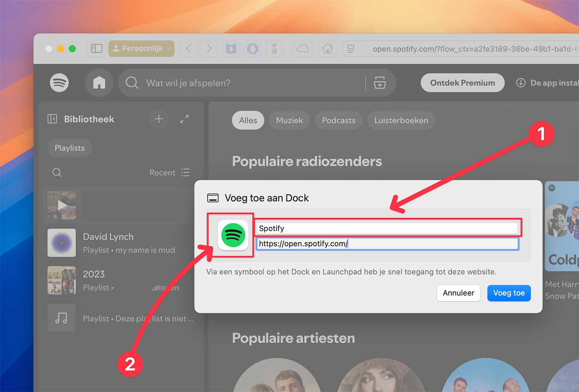Click Annuleer to cancel the dialog
579x392 pixels.
[458, 293]
